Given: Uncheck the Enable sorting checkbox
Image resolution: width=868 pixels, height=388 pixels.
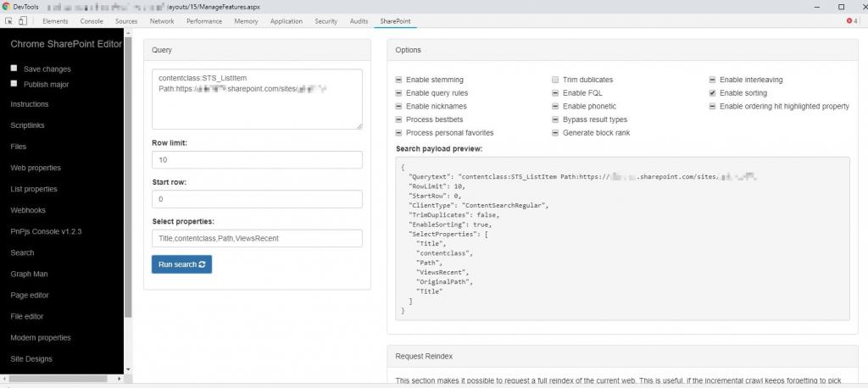Looking at the screenshot, I should [x=713, y=93].
